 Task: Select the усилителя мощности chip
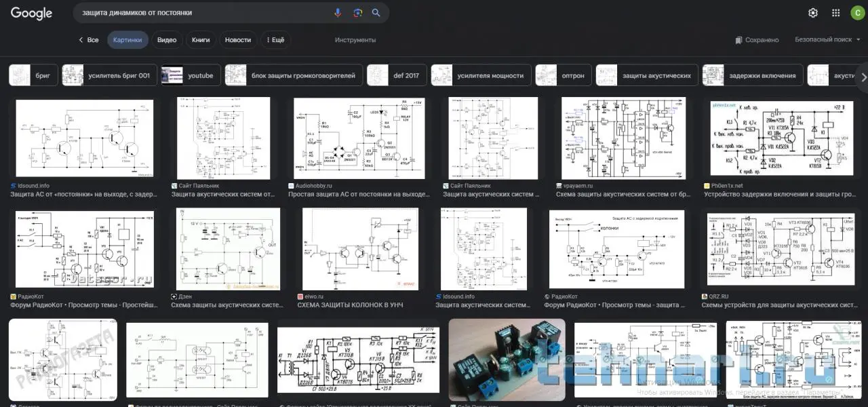(481, 75)
